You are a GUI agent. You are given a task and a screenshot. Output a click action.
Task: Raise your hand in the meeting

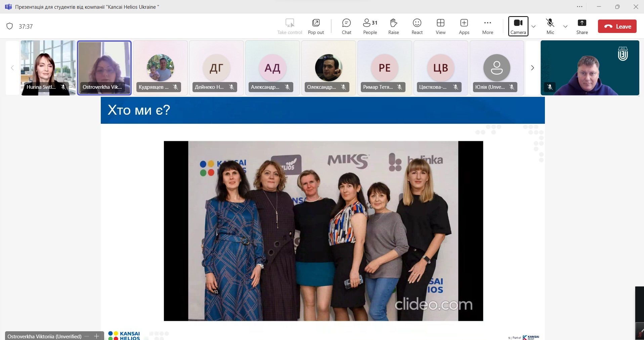[393, 26]
